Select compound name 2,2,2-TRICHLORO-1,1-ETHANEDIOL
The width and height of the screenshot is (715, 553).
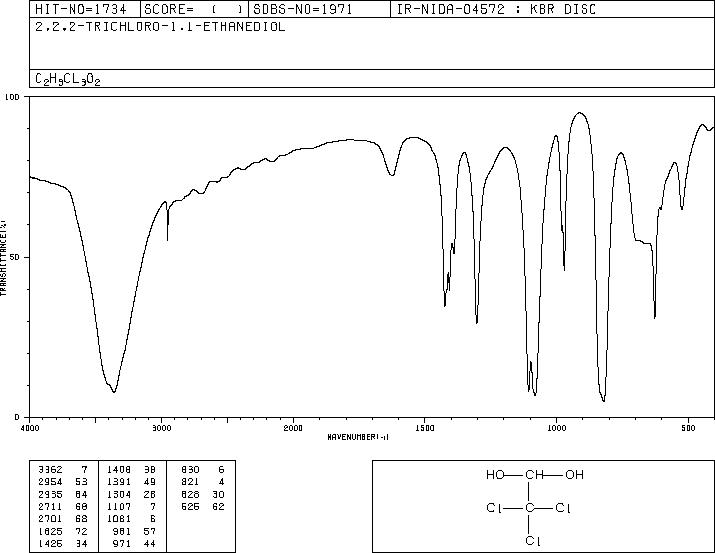(x=160, y=27)
